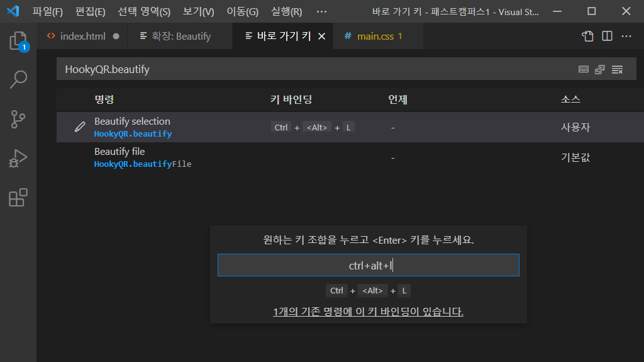
Task: Click the HookyQR.beautifyFile command ID
Action: pos(143,164)
